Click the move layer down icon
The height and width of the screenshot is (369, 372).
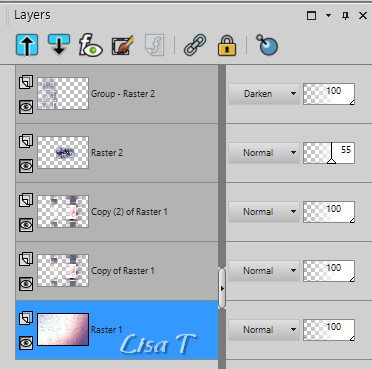59,45
